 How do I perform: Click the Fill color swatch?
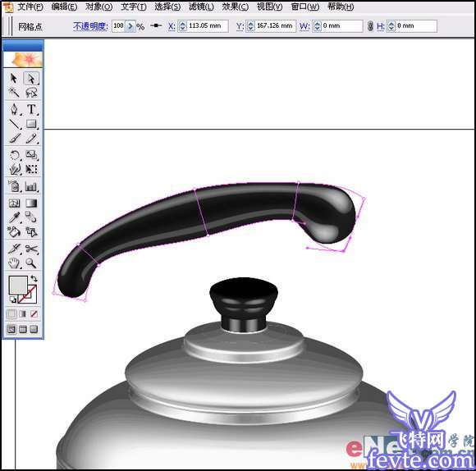[17, 285]
